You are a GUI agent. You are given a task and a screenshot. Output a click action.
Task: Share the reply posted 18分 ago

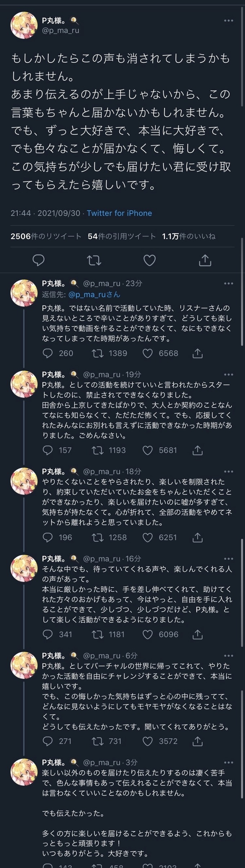pyautogui.click(x=197, y=537)
